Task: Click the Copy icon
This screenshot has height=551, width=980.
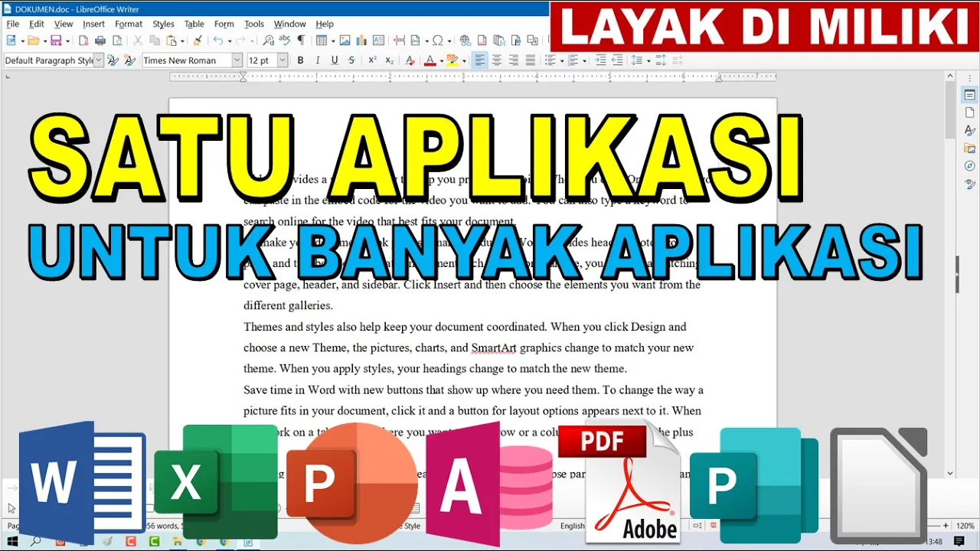Action: pyautogui.click(x=155, y=41)
